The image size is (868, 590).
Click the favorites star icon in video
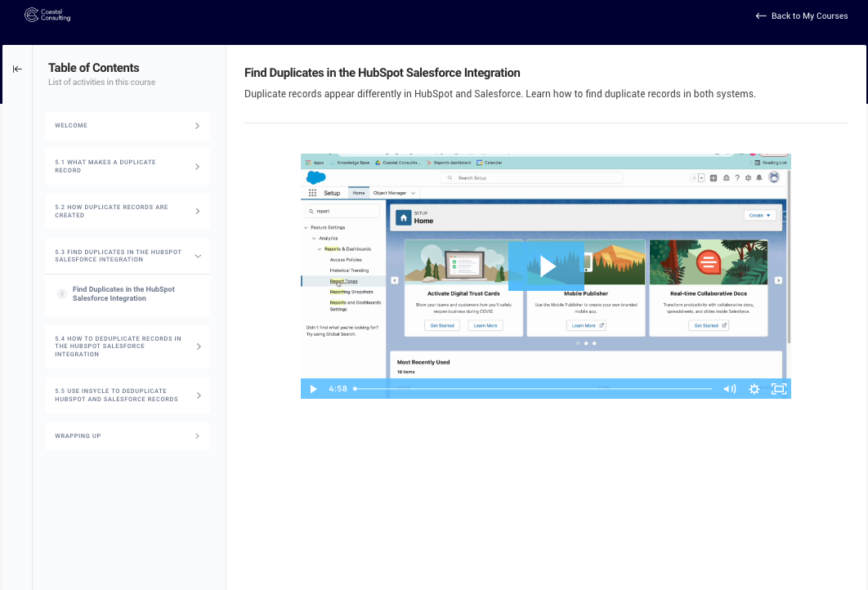pyautogui.click(x=694, y=178)
